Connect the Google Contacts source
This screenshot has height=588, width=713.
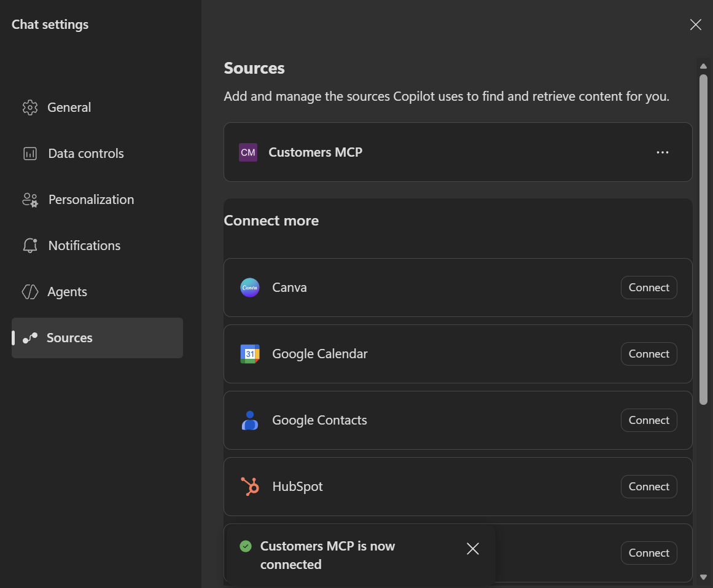click(x=649, y=420)
